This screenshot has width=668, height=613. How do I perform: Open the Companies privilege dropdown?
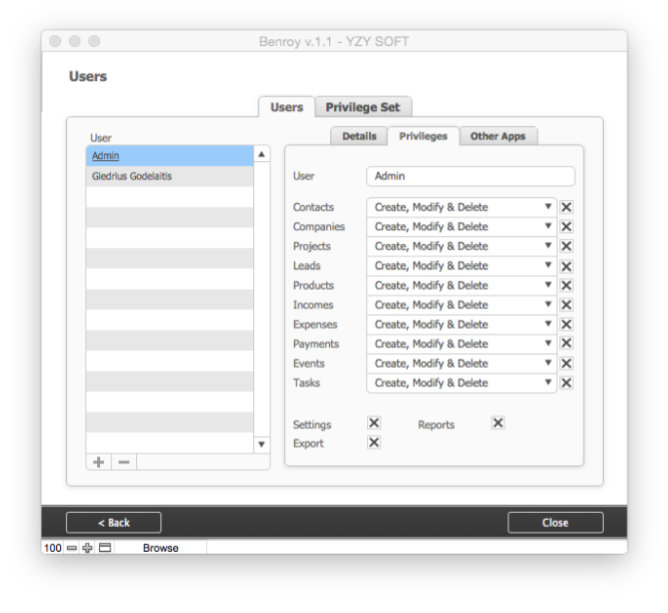(x=461, y=227)
